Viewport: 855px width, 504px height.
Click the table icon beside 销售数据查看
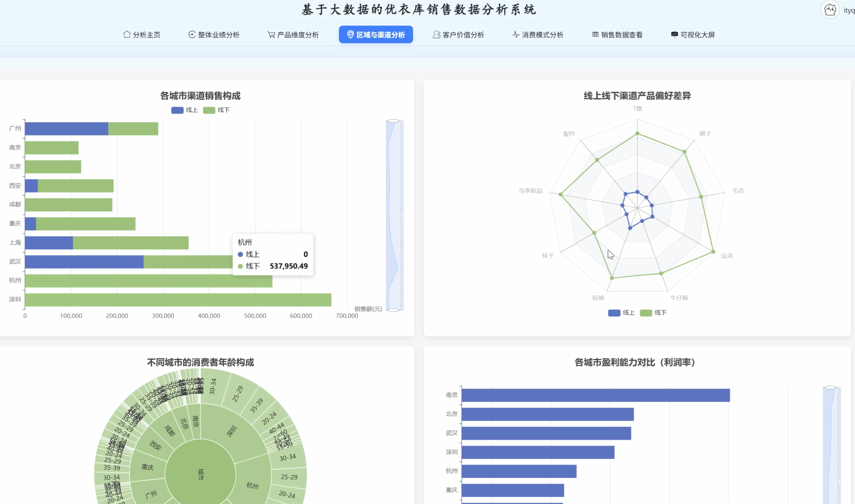point(595,34)
